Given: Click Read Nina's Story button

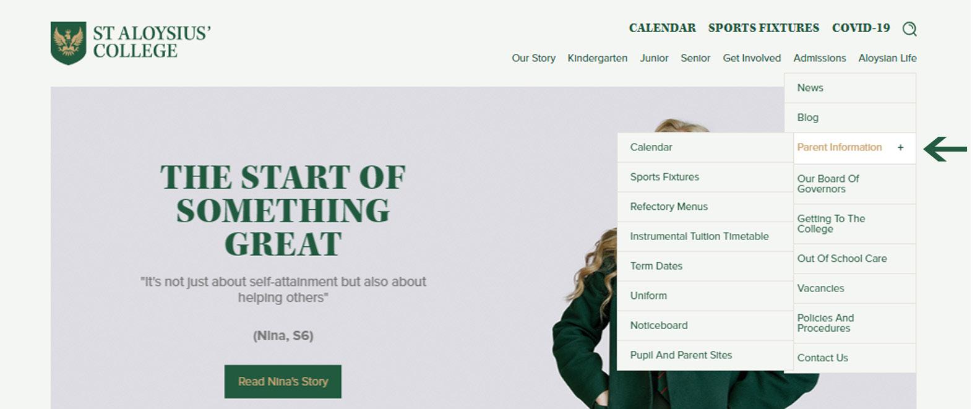Looking at the screenshot, I should tap(283, 381).
